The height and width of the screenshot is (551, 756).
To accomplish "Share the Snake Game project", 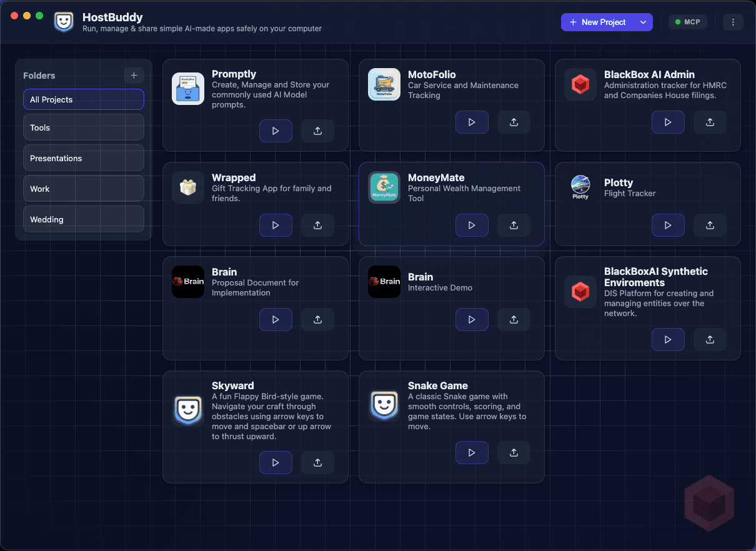I will point(514,453).
